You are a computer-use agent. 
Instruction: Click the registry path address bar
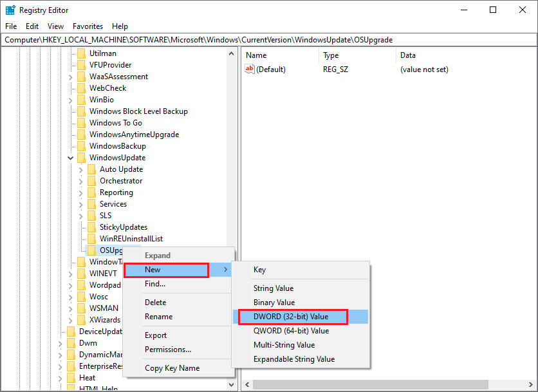pyautogui.click(x=268, y=40)
